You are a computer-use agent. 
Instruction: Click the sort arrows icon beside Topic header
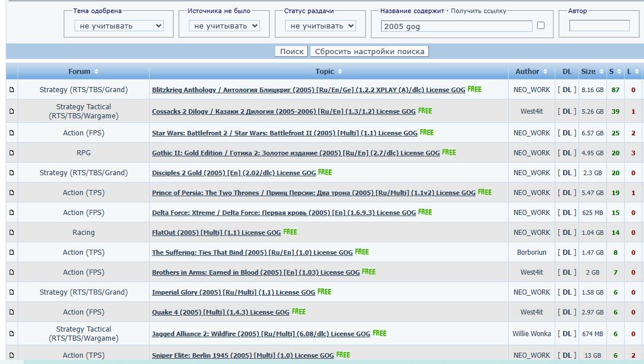[x=340, y=72]
